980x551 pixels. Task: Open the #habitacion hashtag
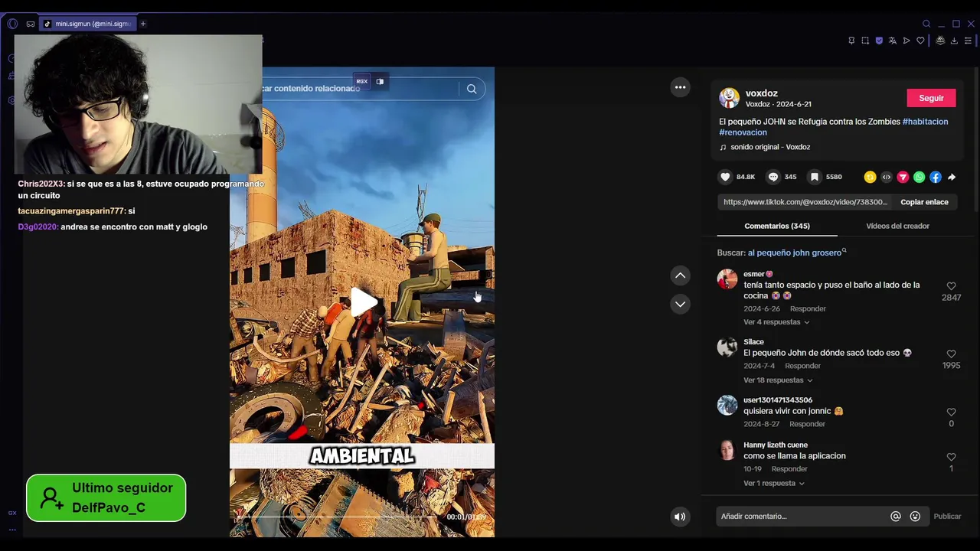(x=925, y=122)
